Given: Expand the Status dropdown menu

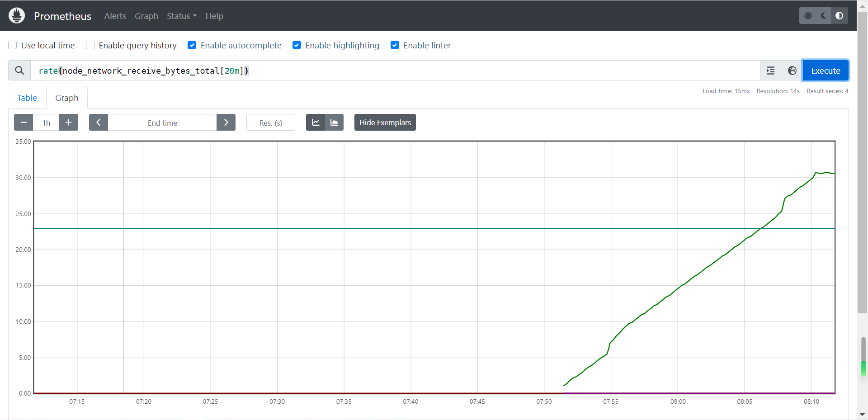Looking at the screenshot, I should tap(182, 16).
